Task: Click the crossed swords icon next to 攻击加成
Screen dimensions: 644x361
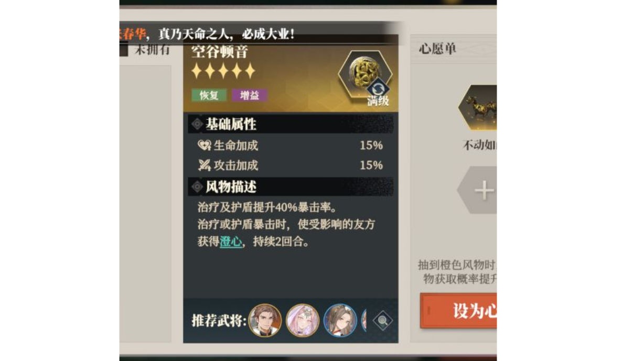Action: click(x=204, y=166)
